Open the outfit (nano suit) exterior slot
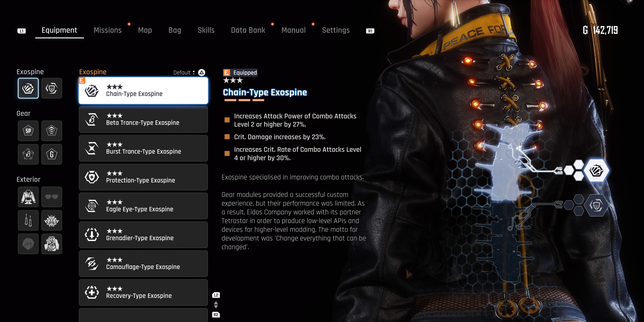Image resolution: width=644 pixels, height=322 pixels. click(x=28, y=197)
